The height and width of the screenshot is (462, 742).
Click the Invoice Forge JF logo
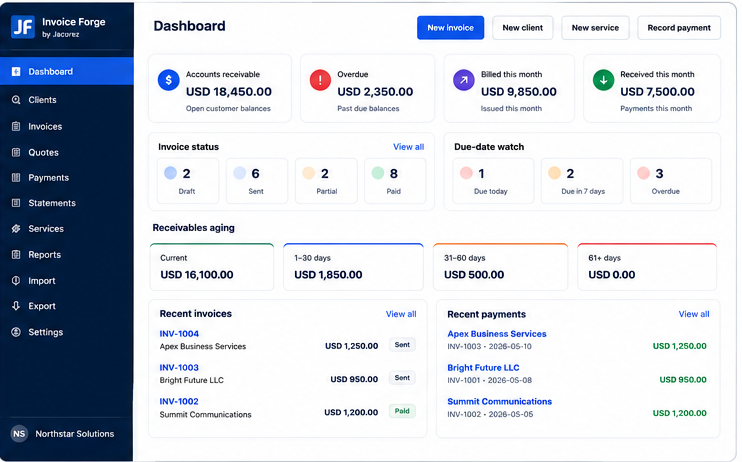[23, 27]
